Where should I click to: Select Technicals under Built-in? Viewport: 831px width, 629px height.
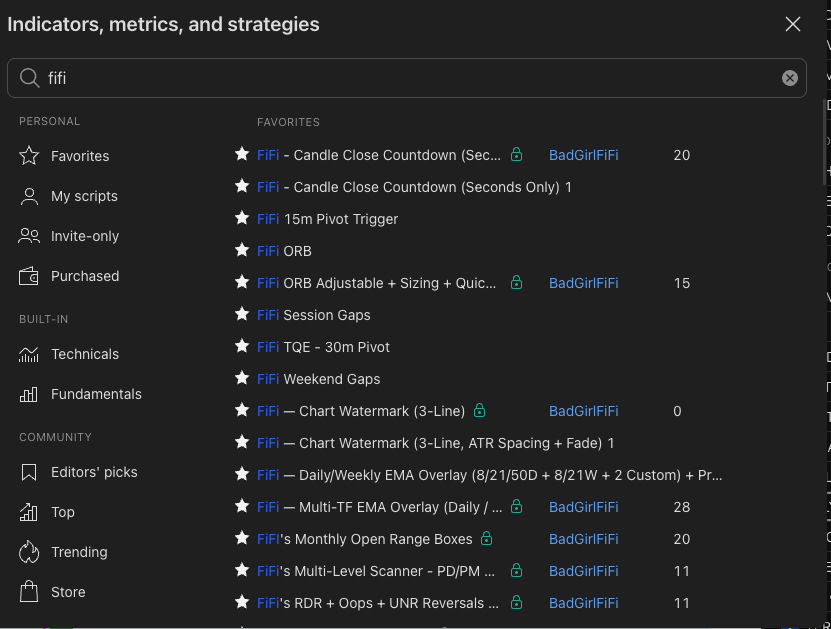pyautogui.click(x=85, y=354)
